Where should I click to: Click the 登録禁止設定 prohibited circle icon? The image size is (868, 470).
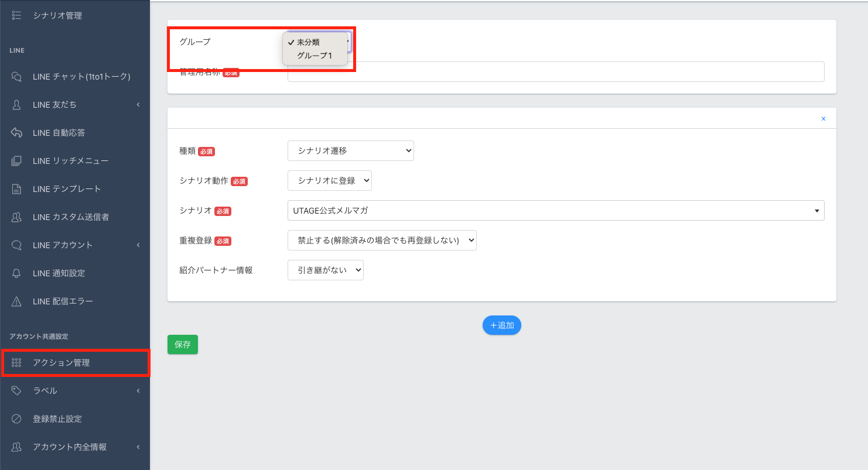(16, 419)
